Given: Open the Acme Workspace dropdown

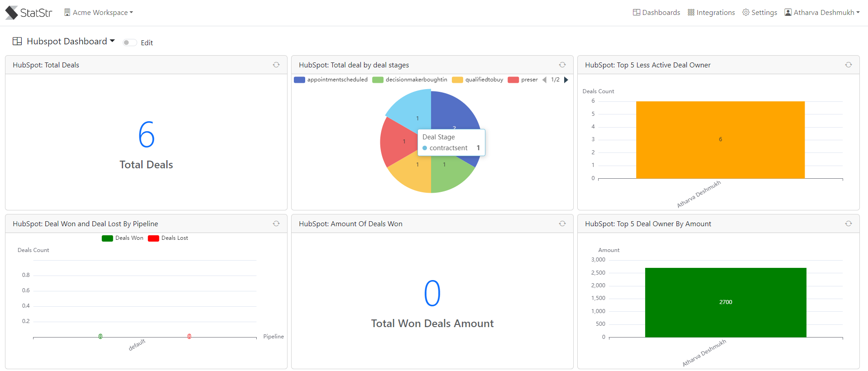Looking at the screenshot, I should (99, 13).
